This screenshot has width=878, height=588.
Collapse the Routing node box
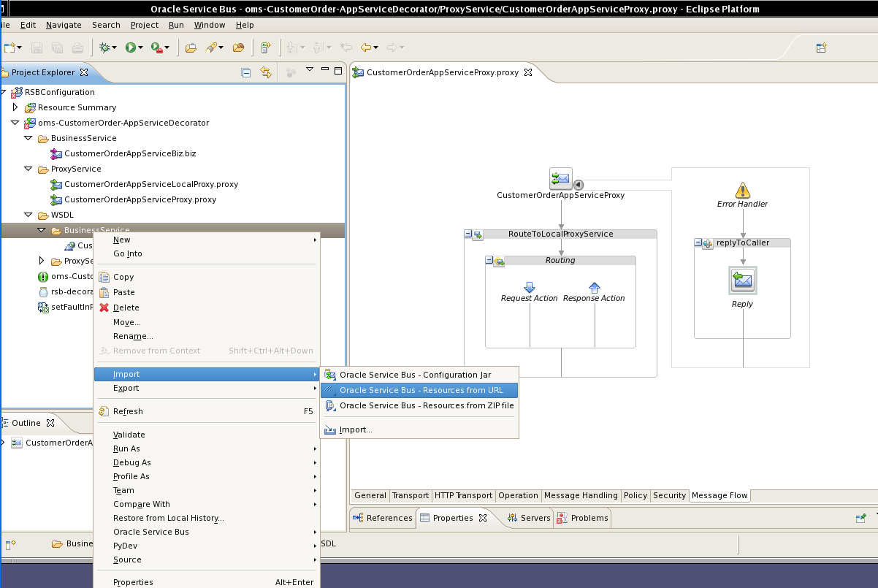pyautogui.click(x=490, y=261)
